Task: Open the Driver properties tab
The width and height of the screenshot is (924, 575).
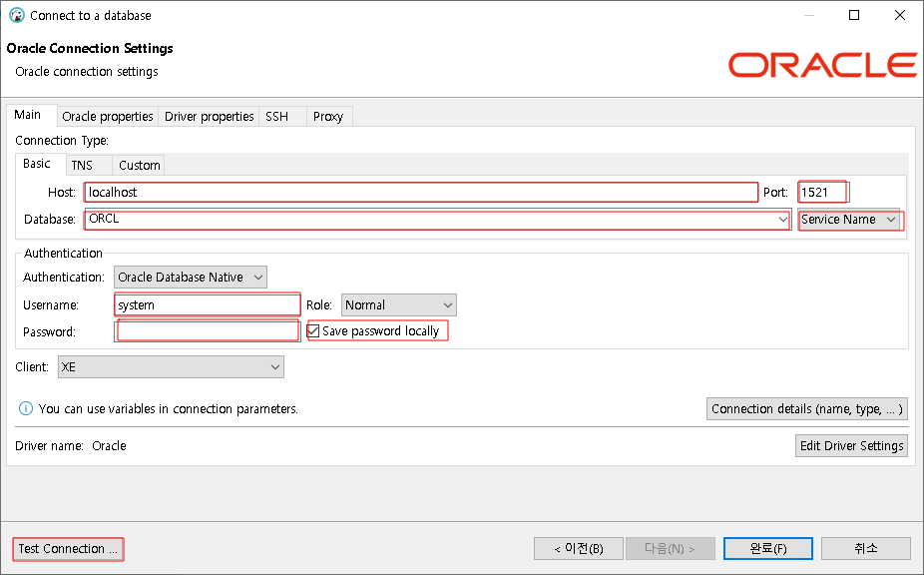Action: point(210,117)
